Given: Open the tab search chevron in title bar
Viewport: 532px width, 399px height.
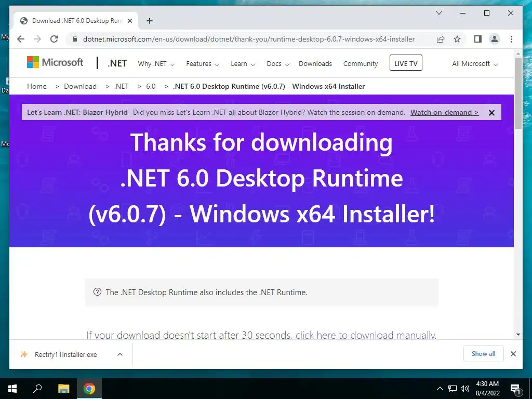Looking at the screenshot, I should pos(438,13).
